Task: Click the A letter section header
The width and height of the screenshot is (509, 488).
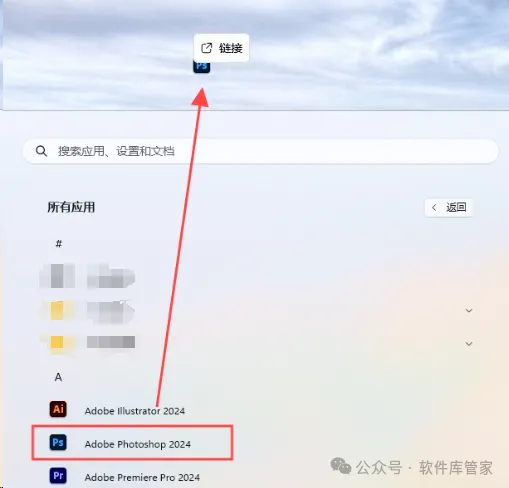Action: 58,377
